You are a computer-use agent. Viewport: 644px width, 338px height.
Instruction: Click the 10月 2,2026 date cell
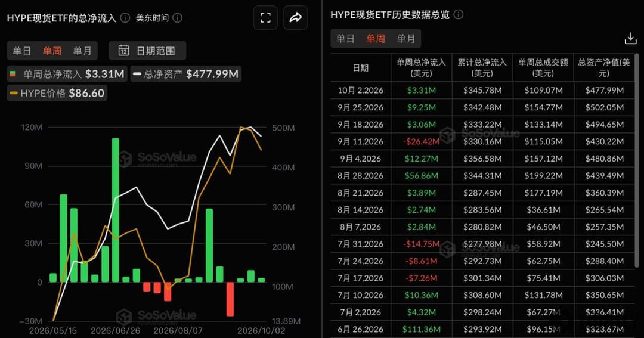[x=361, y=91]
